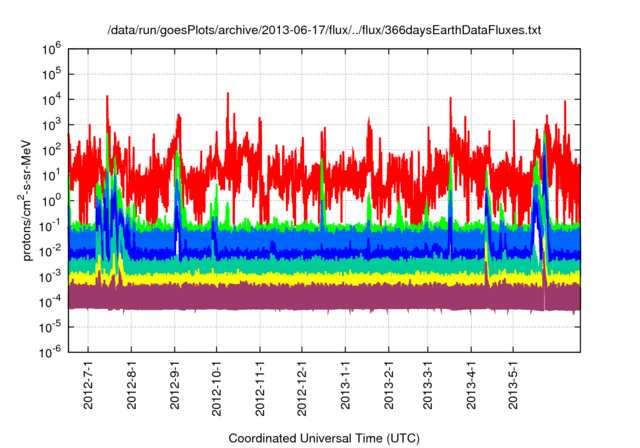Click the Coordinated Universal Time (UTC) label
The width and height of the screenshot is (640, 448).
click(324, 439)
